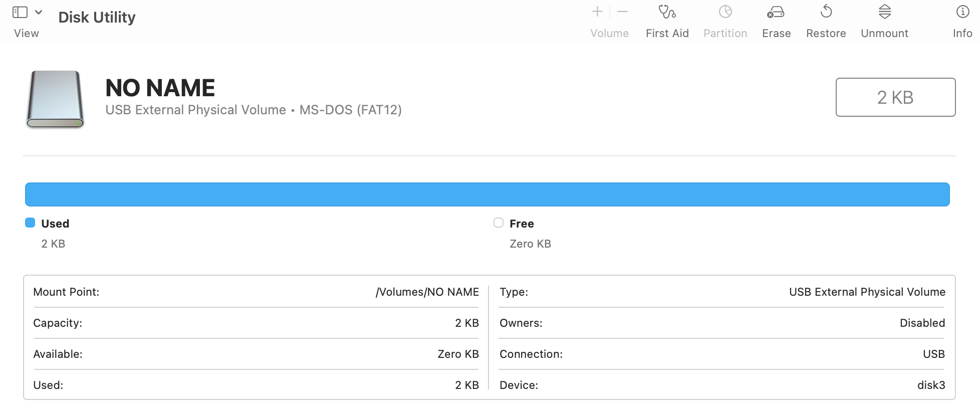980x412 pixels.
Task: Click the blue disk usage bar
Action: 487,194
